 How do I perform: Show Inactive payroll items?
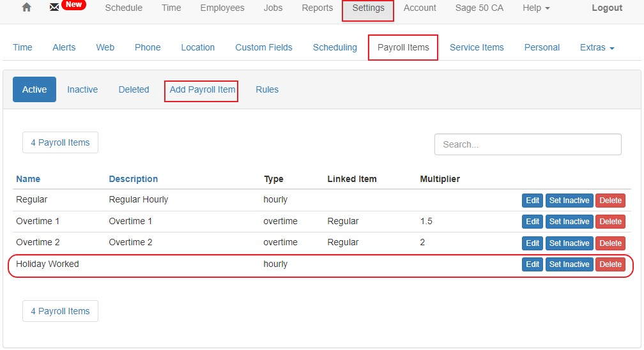[x=82, y=89]
